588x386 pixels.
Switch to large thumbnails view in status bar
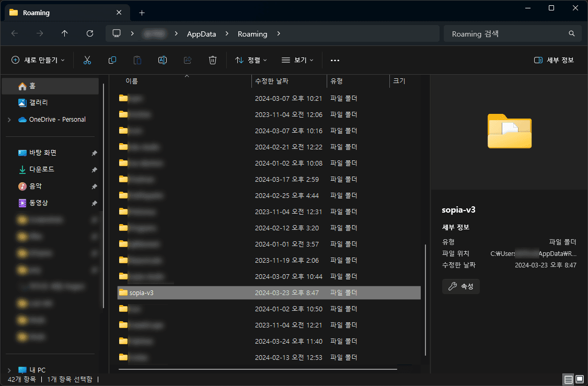580,379
